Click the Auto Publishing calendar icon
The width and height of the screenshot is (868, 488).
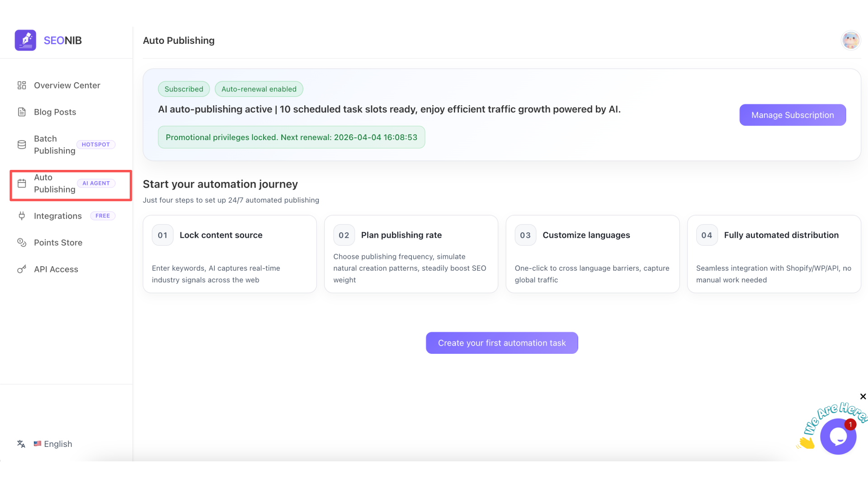click(22, 183)
